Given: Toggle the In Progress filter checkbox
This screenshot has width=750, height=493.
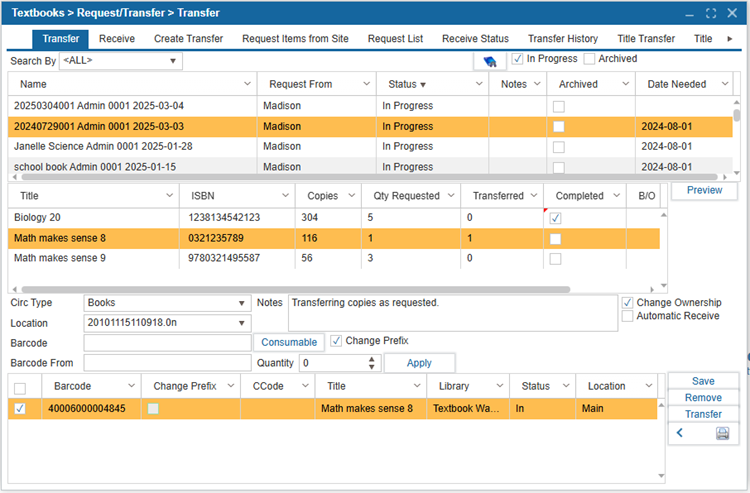Looking at the screenshot, I should point(517,59).
